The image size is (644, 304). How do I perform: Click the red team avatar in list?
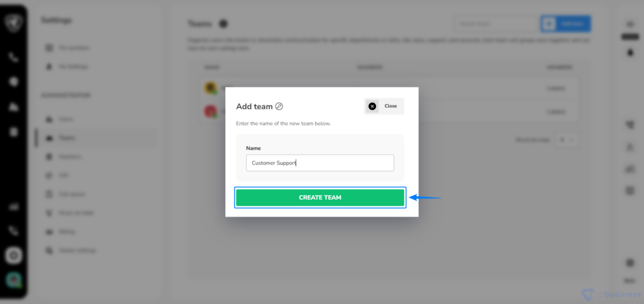point(211,111)
